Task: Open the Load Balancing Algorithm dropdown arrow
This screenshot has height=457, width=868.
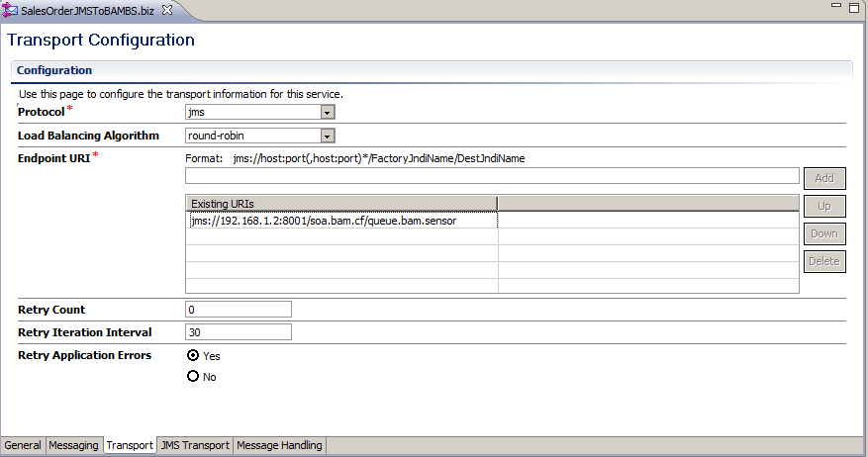Action: (x=328, y=137)
